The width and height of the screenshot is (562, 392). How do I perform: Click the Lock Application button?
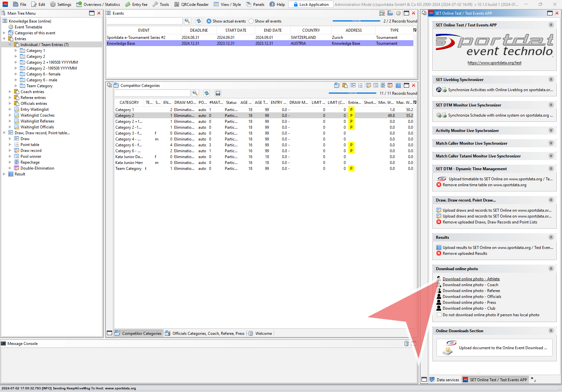tap(311, 4)
